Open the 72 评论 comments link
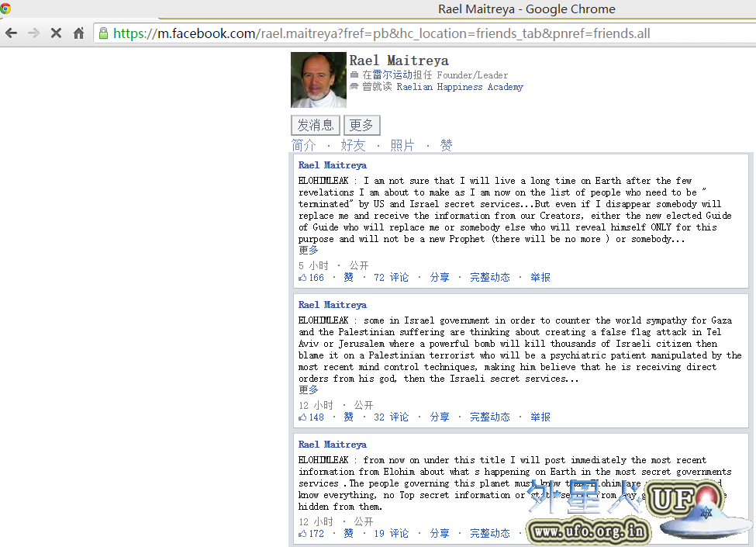 tap(391, 277)
